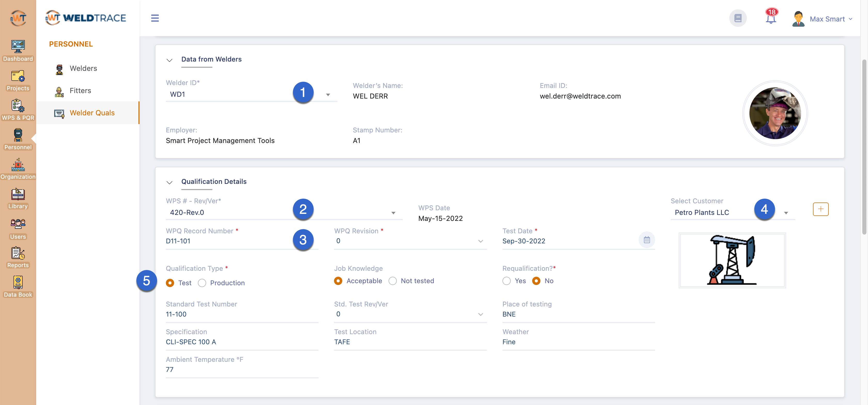The width and height of the screenshot is (868, 405).
Task: Open the Test Date calendar picker
Action: [x=646, y=240]
